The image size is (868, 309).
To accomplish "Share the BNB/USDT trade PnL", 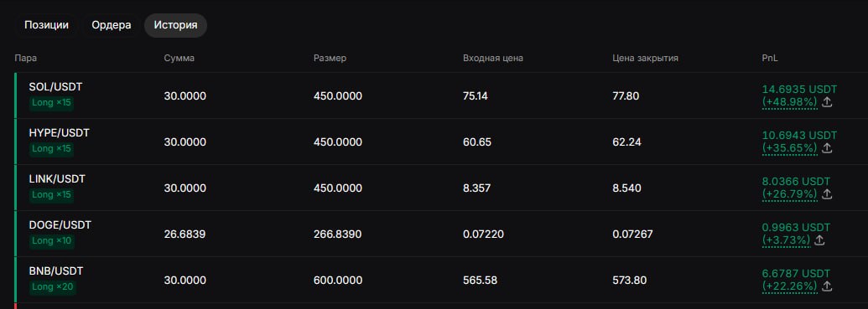I will click(x=826, y=286).
